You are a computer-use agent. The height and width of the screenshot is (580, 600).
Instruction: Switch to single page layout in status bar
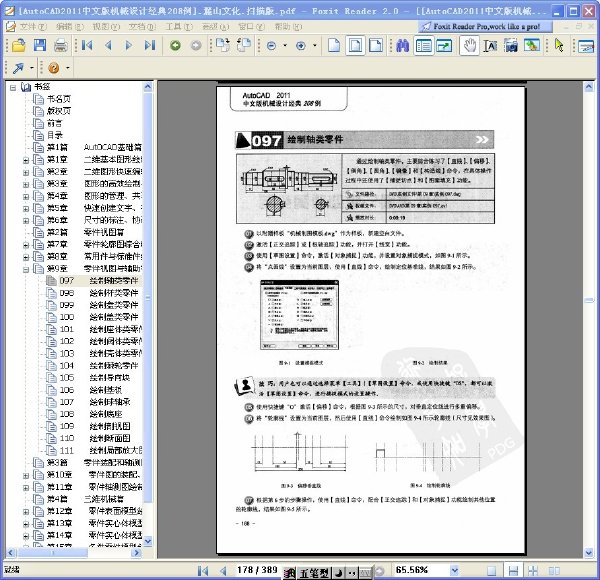point(492,571)
